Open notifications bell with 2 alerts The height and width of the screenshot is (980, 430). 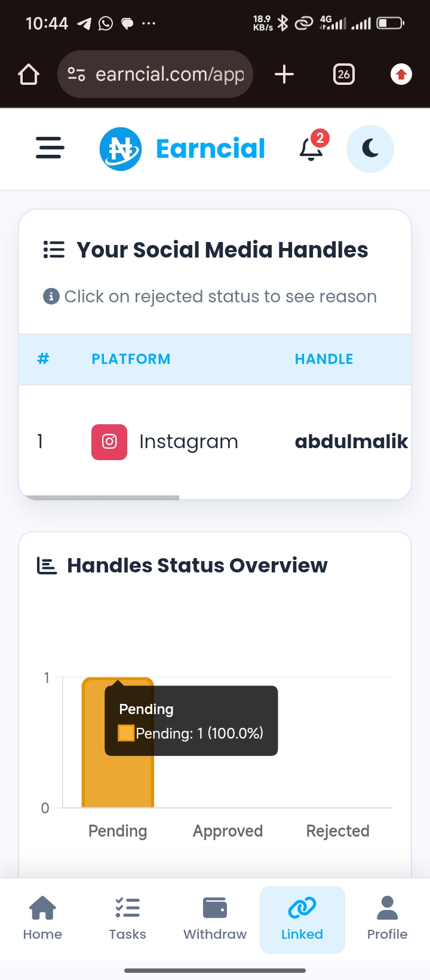[x=312, y=148]
